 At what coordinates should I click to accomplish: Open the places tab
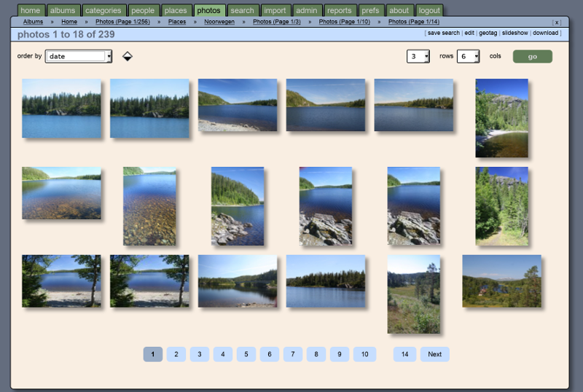pyautogui.click(x=176, y=10)
